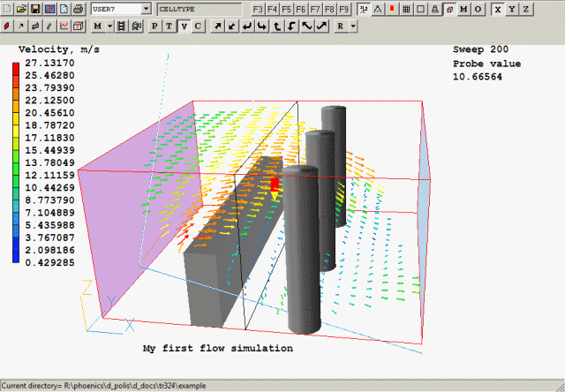Click the mesh grid toggle icon
Viewport: 565px width, 392px height.
[x=405, y=9]
